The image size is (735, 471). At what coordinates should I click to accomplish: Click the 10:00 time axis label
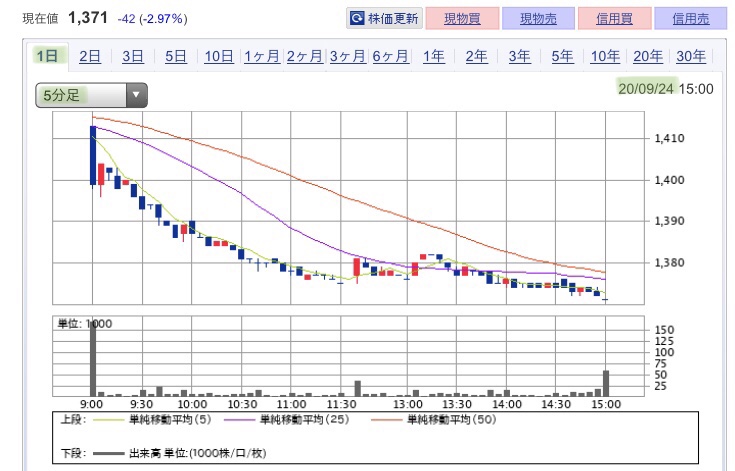click(192, 404)
